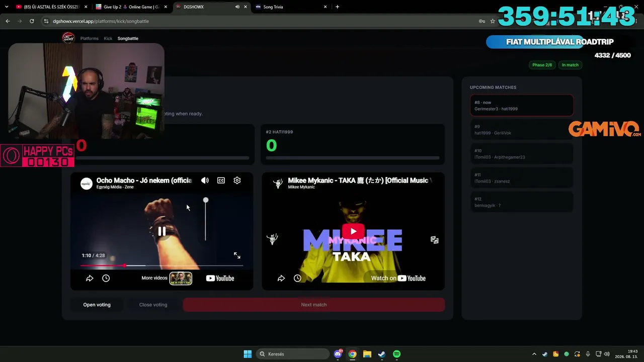Play the Mikee Mykanic TAKA video

pyautogui.click(x=353, y=231)
